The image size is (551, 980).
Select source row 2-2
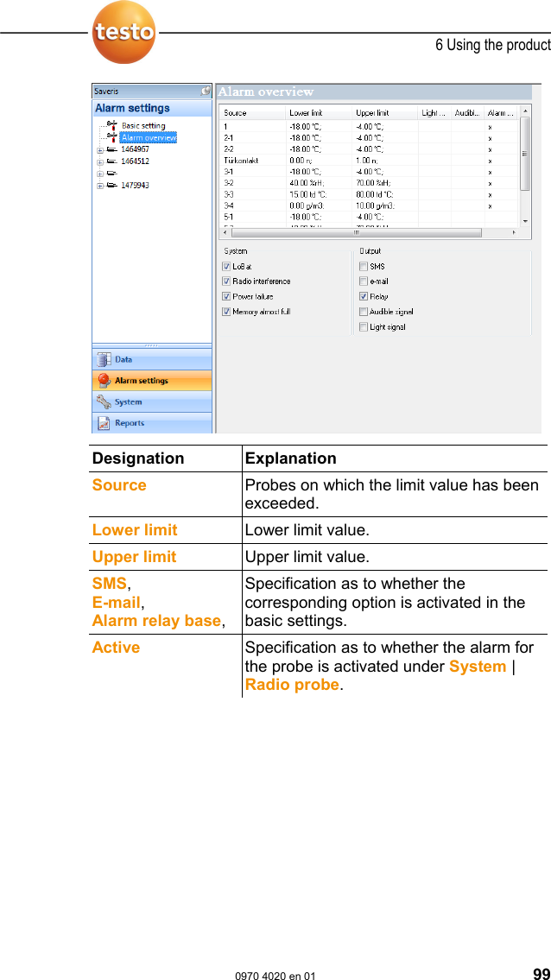point(369,149)
